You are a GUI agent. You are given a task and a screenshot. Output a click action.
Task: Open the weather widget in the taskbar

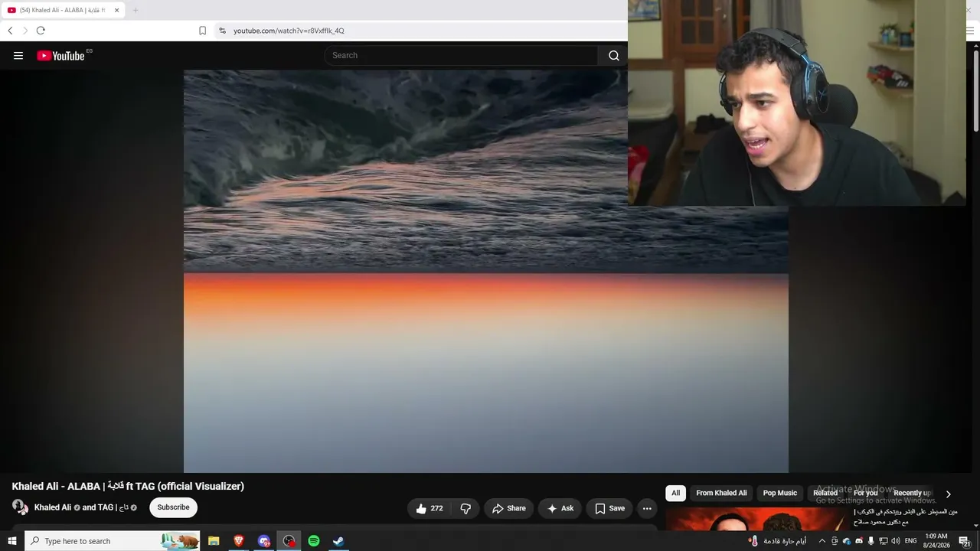[x=777, y=541]
